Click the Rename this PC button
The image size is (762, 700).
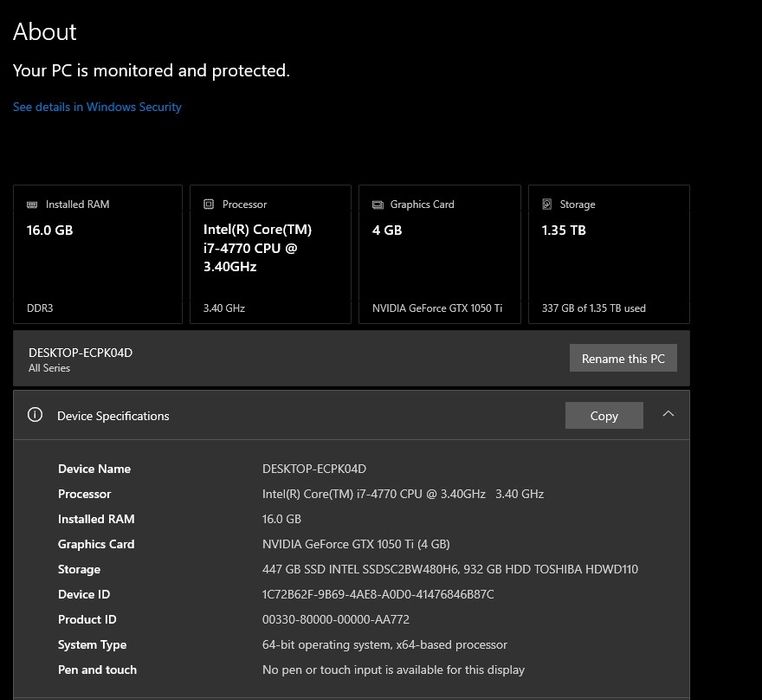tap(623, 358)
